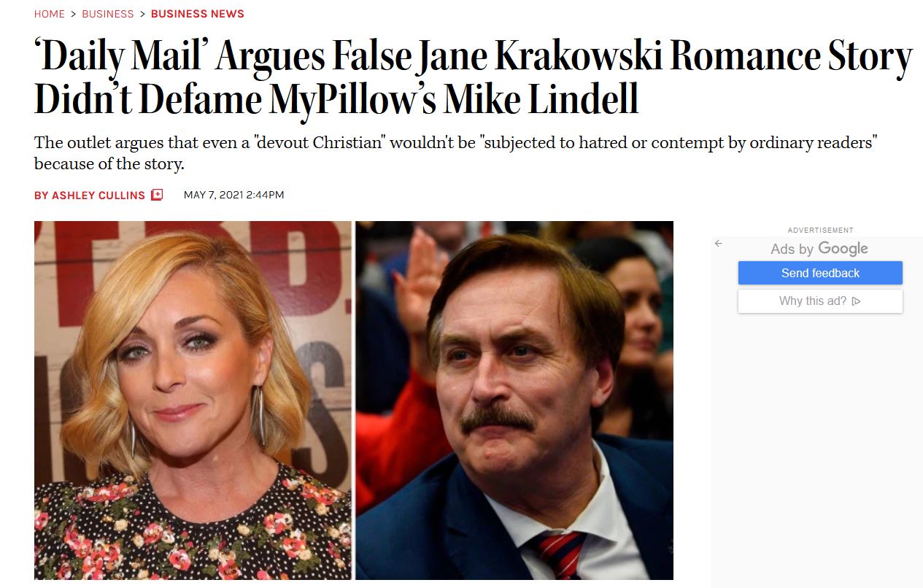The height and width of the screenshot is (588, 923).
Task: Click the 'Ads by' text in ad panel
Action: pyautogui.click(x=792, y=249)
